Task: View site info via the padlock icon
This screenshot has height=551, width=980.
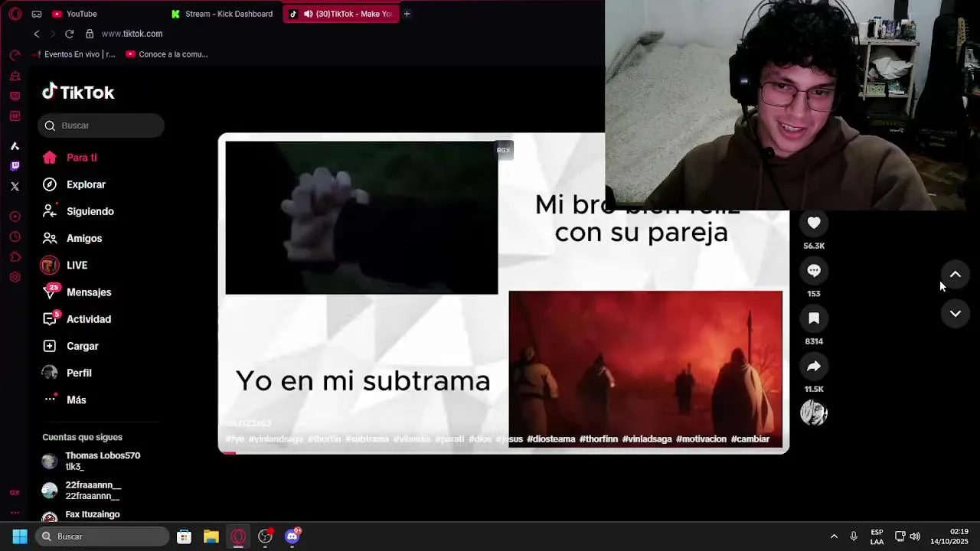Action: (x=90, y=34)
